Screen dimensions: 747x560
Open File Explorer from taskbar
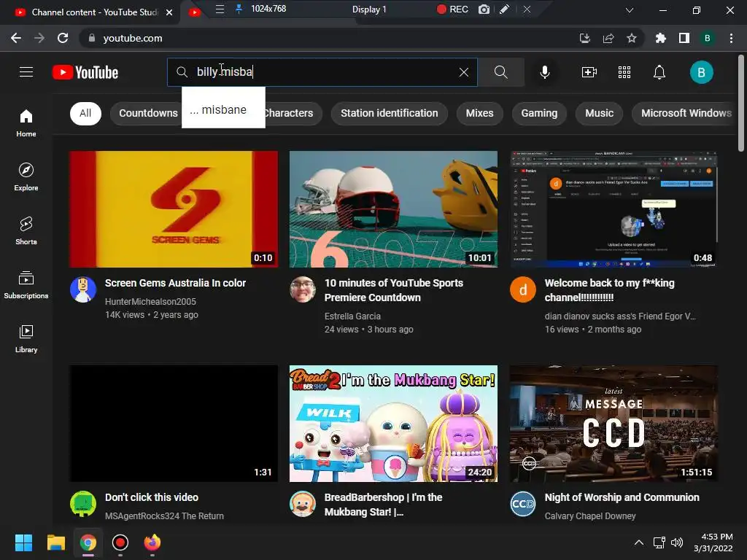pyautogui.click(x=56, y=542)
